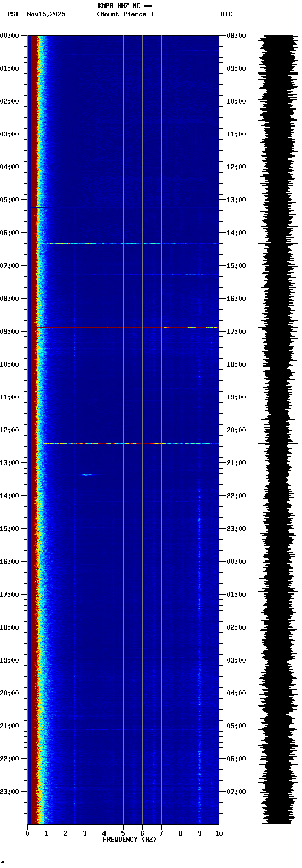Click the 08:00 UTC time label

(236, 36)
